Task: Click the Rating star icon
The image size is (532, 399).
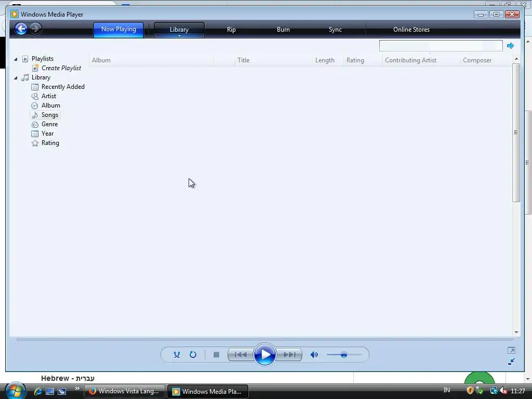Action: point(35,143)
